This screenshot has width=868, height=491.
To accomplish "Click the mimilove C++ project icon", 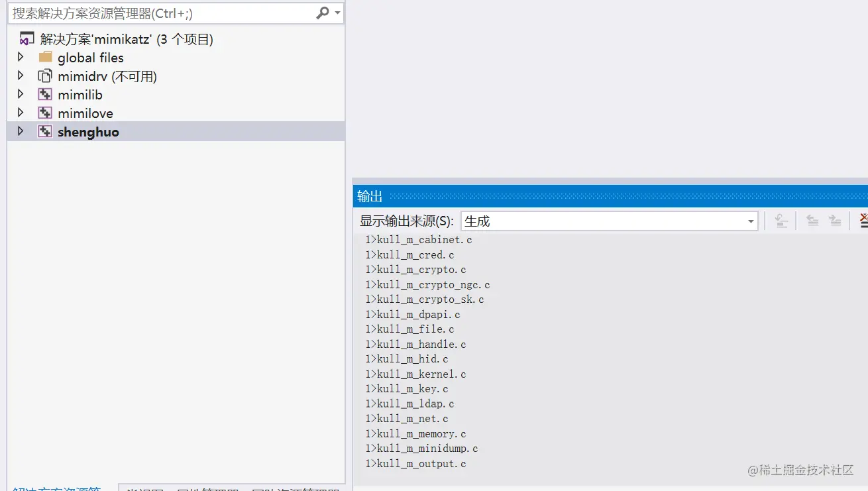I will pyautogui.click(x=45, y=113).
